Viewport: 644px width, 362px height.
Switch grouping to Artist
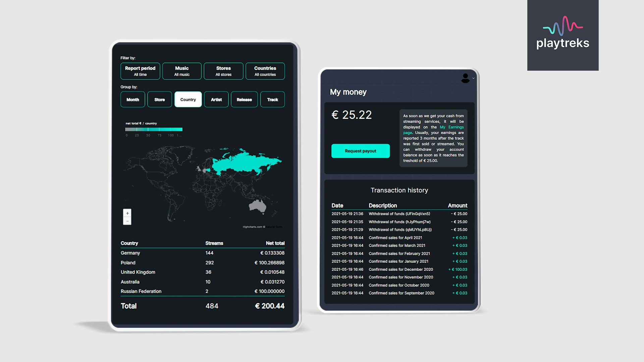(x=216, y=100)
